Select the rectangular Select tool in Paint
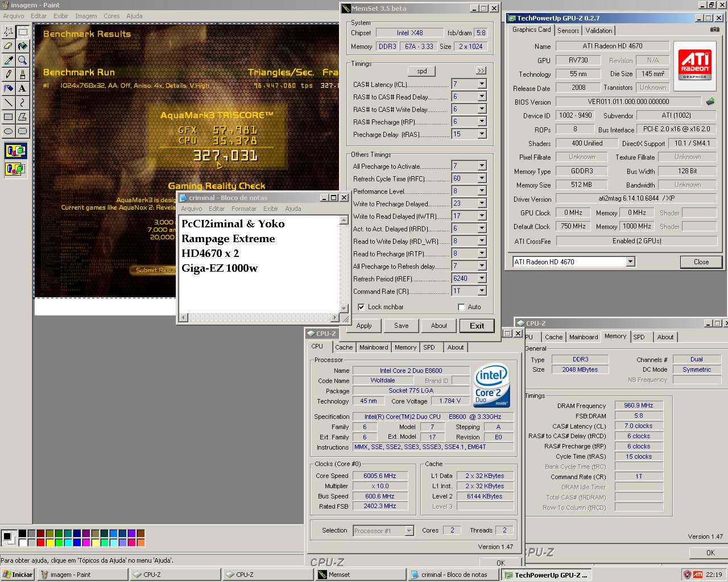 [23, 32]
